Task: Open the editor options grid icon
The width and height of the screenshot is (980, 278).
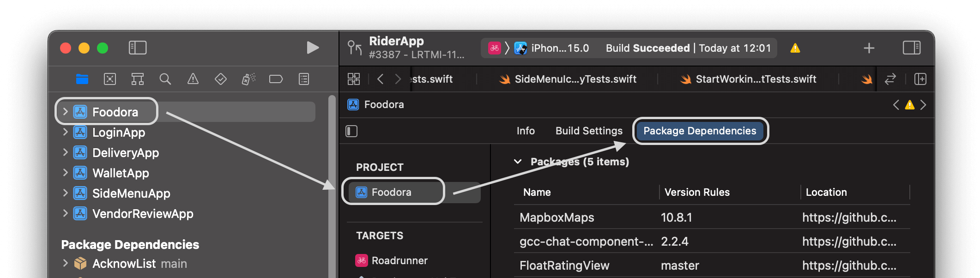Action: tap(354, 79)
